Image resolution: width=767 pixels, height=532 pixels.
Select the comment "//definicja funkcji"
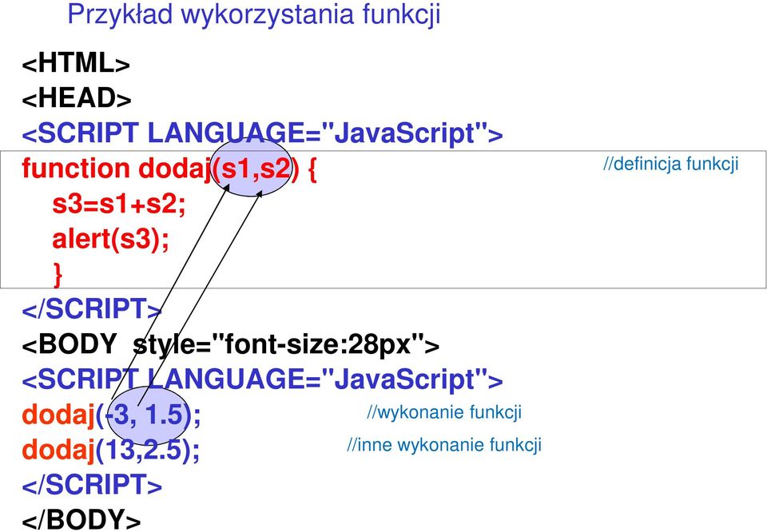click(x=670, y=164)
